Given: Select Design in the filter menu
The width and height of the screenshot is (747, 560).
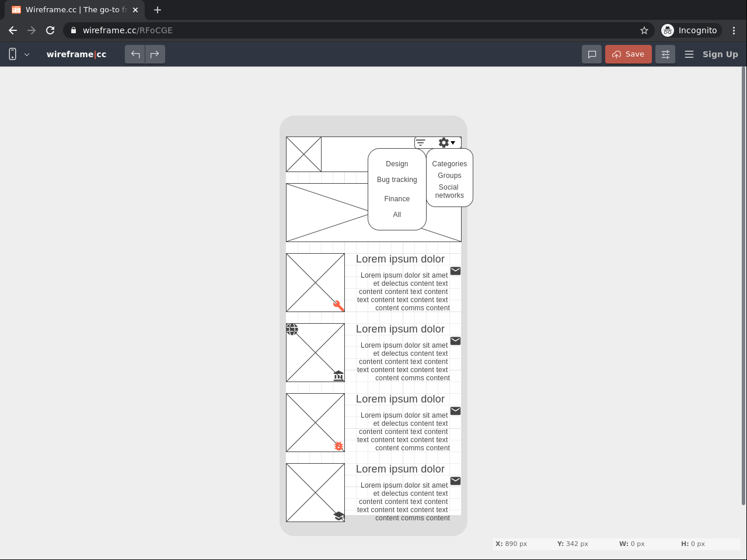Looking at the screenshot, I should tap(397, 164).
